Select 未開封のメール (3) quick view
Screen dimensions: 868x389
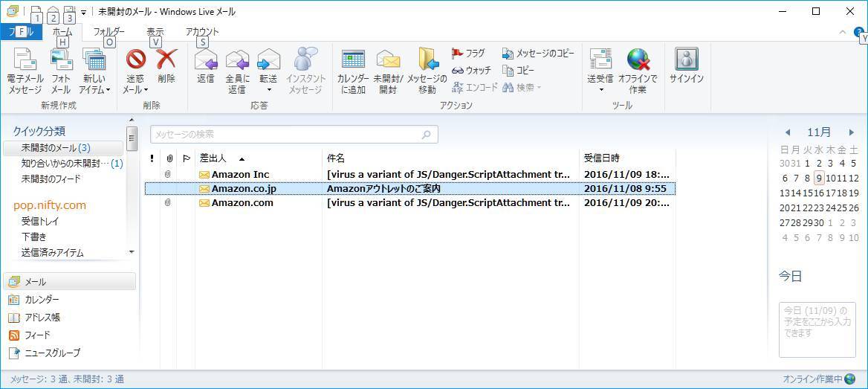[x=63, y=148]
